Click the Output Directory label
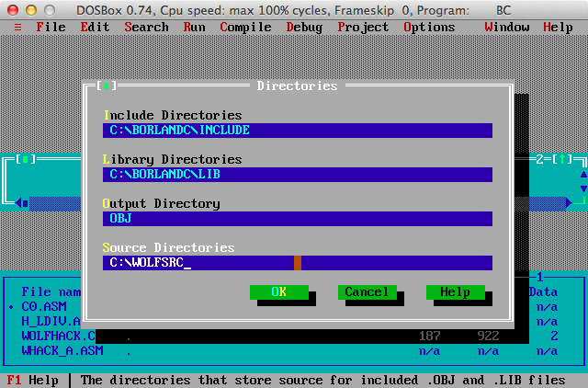This screenshot has height=388, width=588. pyautogui.click(x=162, y=204)
